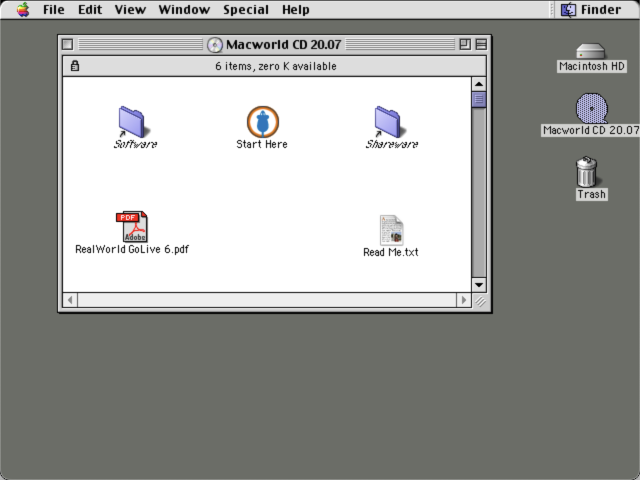This screenshot has height=480, width=640.
Task: Click the 'Finder' text in the menu bar
Action: tap(601, 9)
